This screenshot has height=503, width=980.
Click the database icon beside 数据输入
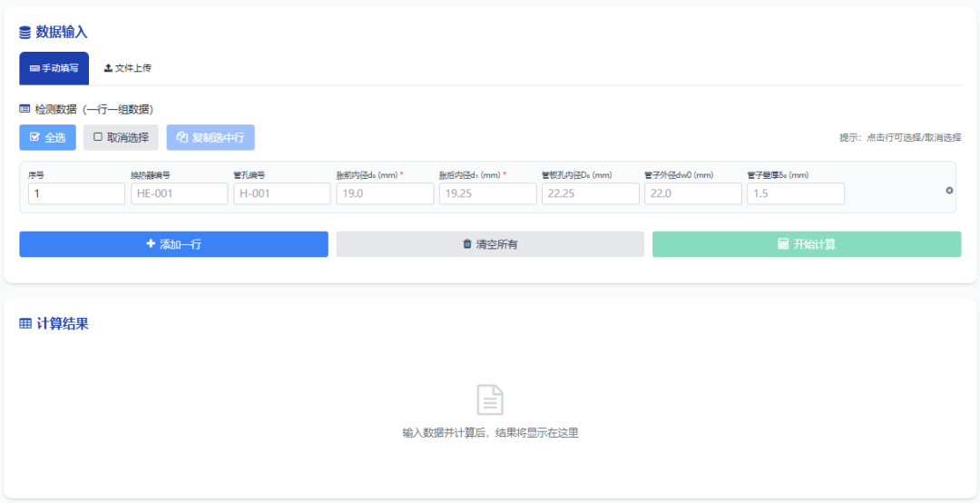(25, 33)
